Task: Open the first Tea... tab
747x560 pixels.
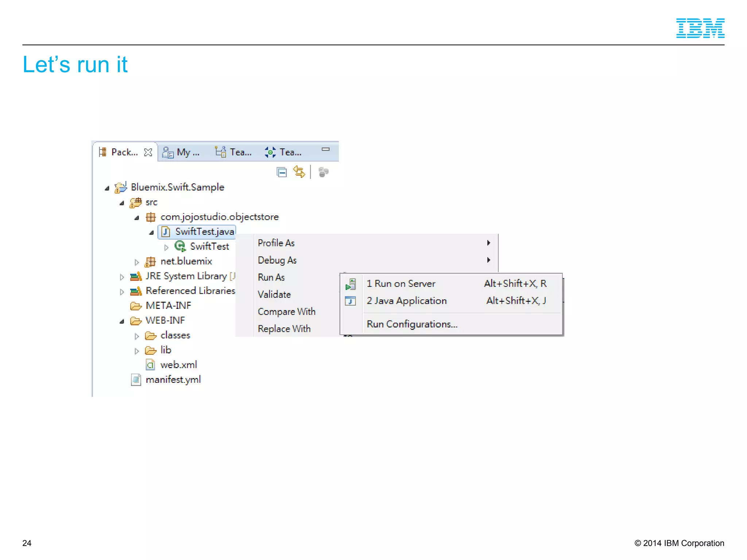Action: 233,152
